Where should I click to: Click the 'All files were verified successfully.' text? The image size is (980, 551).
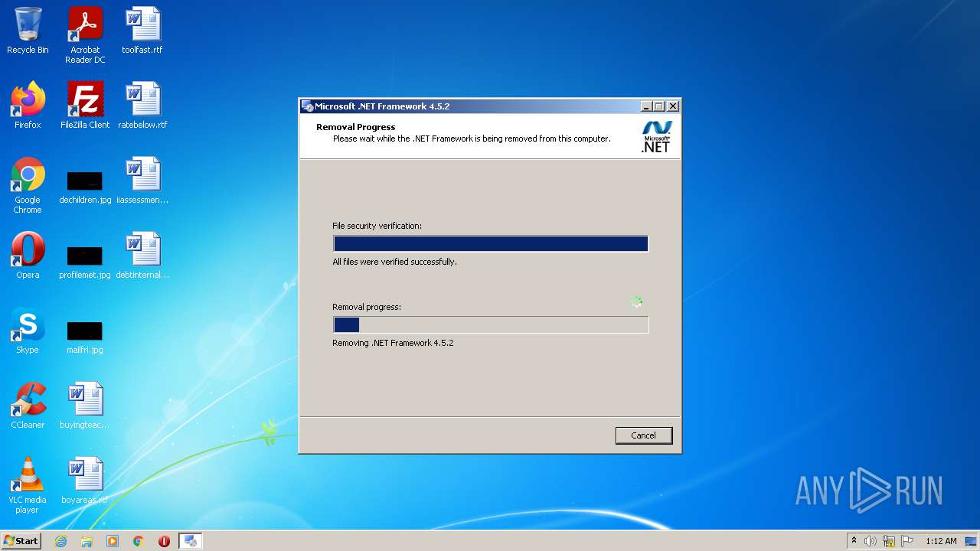point(394,262)
